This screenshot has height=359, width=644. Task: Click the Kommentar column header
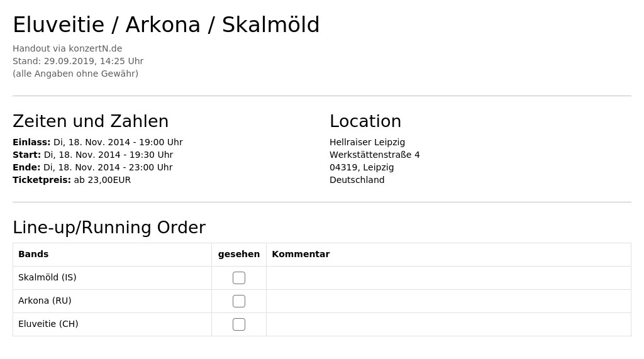point(301,254)
